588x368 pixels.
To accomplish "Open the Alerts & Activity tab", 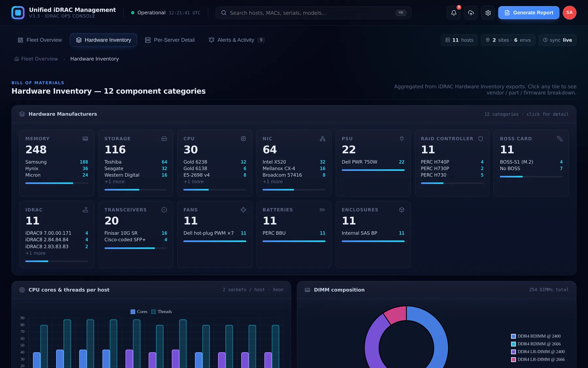I will click(237, 40).
